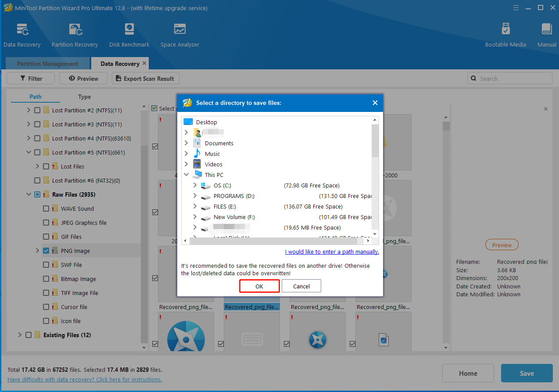
Task: Close the Select a directory dialog
Action: tap(375, 103)
